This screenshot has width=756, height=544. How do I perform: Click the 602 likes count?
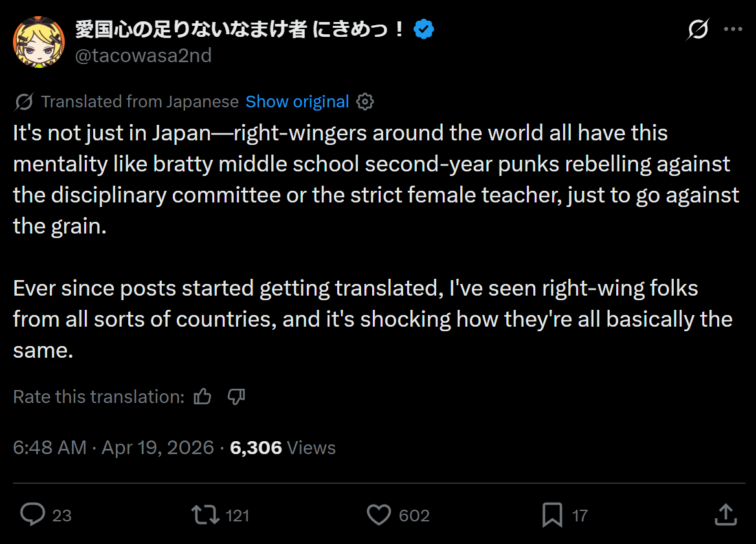tap(414, 516)
